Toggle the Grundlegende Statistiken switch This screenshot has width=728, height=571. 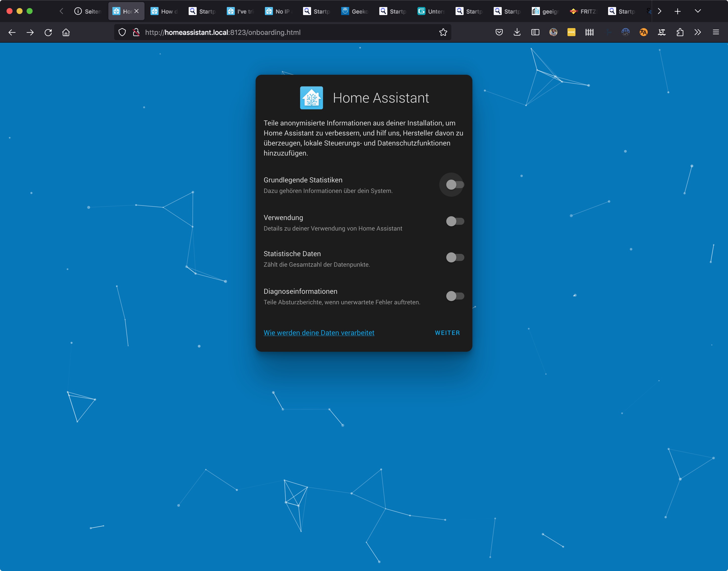click(455, 185)
